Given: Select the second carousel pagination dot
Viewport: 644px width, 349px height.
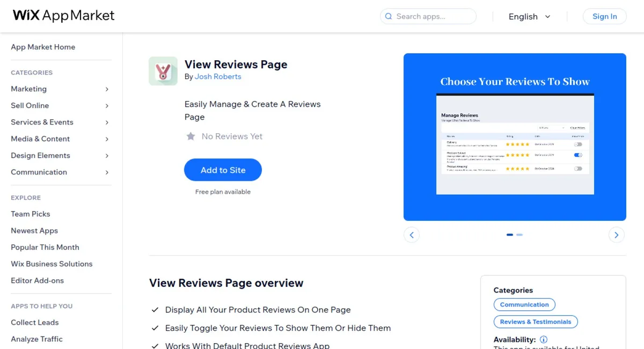Looking at the screenshot, I should tap(519, 235).
